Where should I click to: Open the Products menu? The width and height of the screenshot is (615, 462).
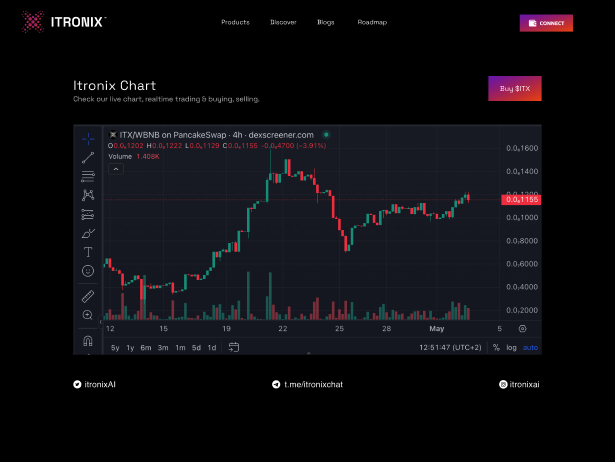tap(235, 22)
